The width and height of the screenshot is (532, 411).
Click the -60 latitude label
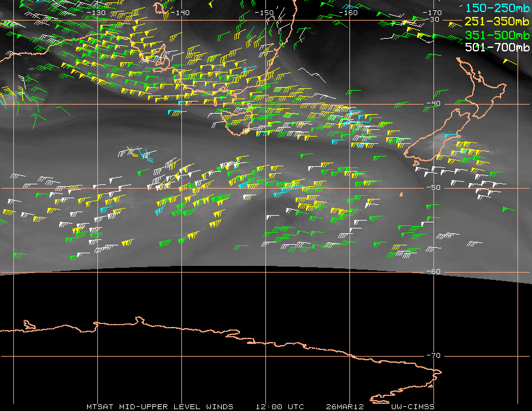(x=434, y=272)
